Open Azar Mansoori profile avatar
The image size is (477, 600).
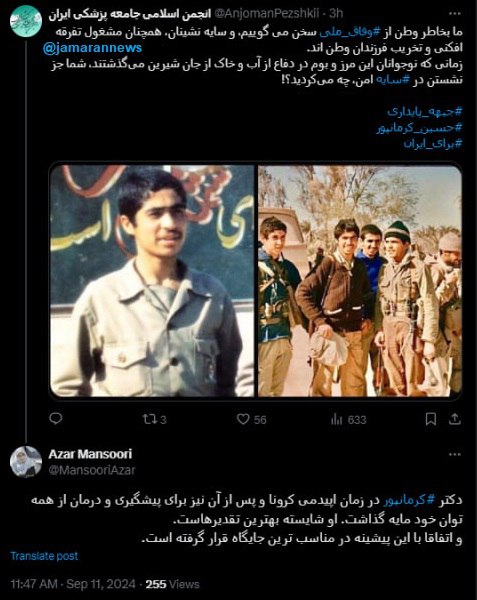tap(26, 462)
